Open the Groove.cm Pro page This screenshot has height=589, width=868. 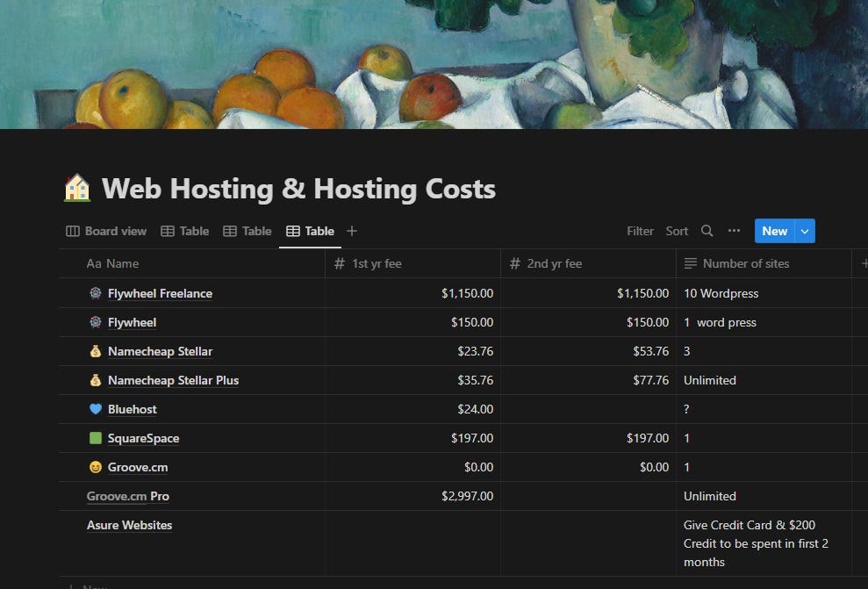click(128, 496)
